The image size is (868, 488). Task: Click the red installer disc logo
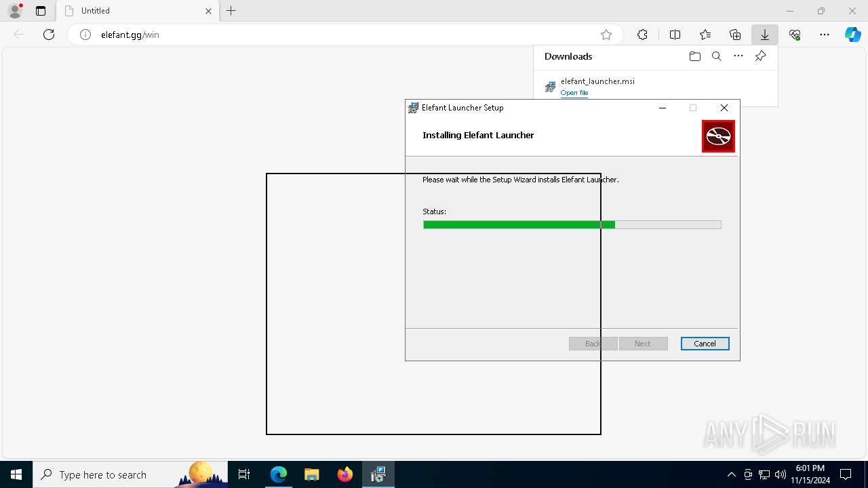(x=718, y=136)
